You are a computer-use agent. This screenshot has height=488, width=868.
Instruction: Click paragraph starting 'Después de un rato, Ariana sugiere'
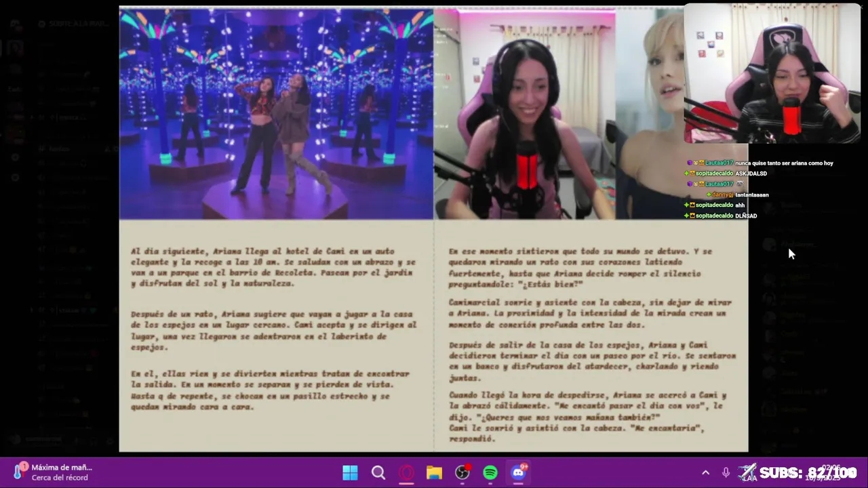pos(273,331)
